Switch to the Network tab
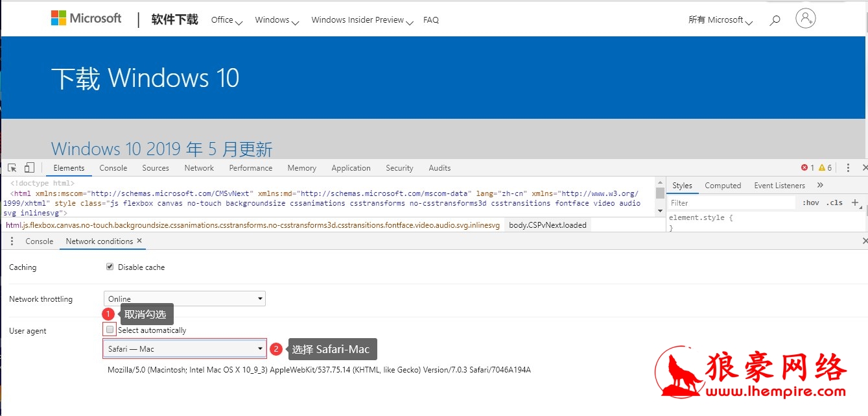 [x=199, y=167]
